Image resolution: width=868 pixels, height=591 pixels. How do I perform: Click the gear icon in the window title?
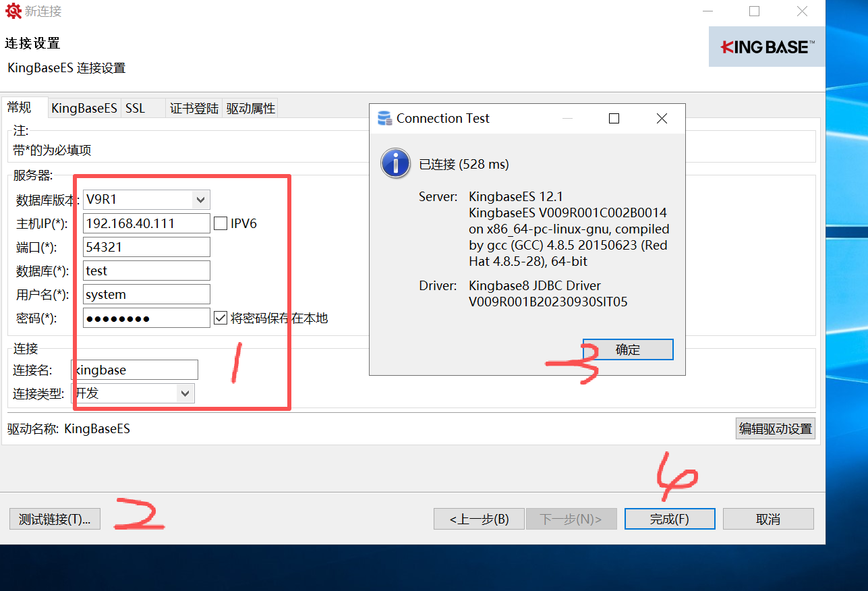pos(13,11)
